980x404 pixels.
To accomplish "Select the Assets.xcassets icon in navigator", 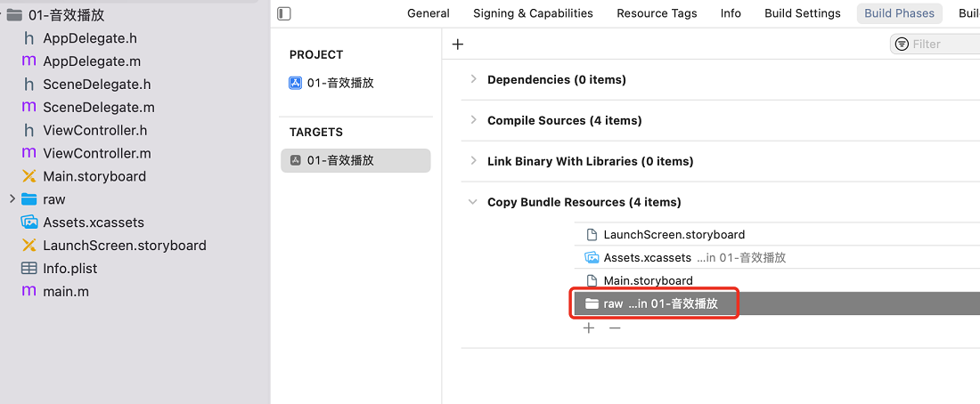I will 29,222.
